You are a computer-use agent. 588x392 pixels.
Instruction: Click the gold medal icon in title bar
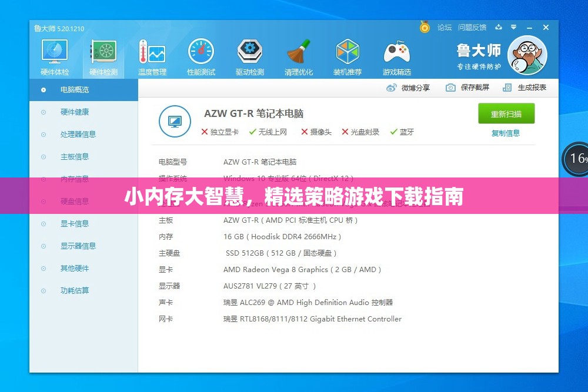(425, 26)
